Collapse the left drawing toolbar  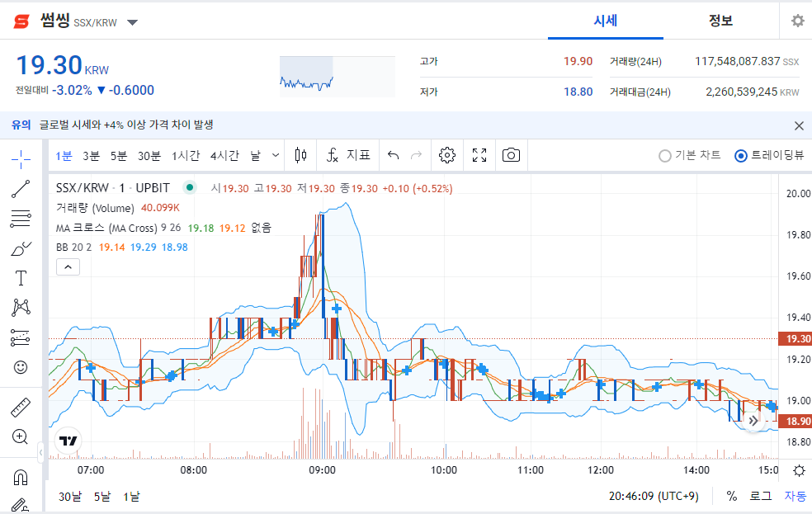tap(41, 453)
